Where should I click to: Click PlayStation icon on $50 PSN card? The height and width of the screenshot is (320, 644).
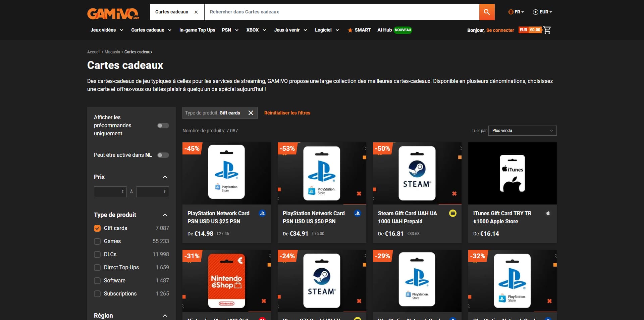[358, 213]
